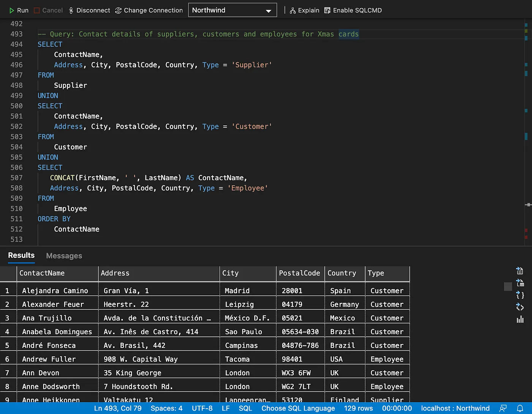
Task: Open the Northwind database dropdown
Action: click(x=233, y=10)
